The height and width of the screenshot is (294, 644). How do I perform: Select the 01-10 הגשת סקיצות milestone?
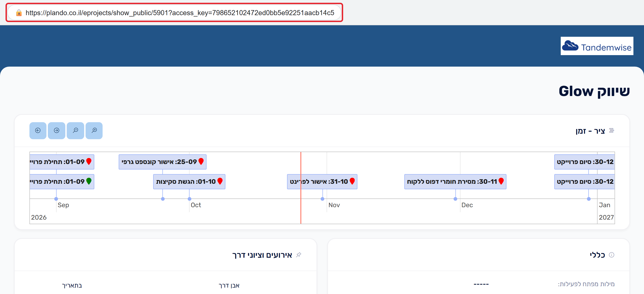tap(189, 182)
